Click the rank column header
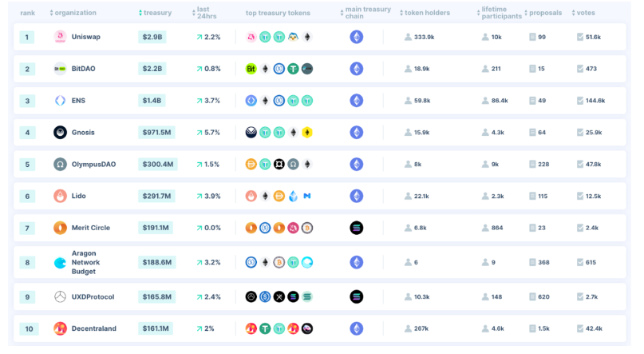The height and width of the screenshot is (354, 644). [x=27, y=13]
